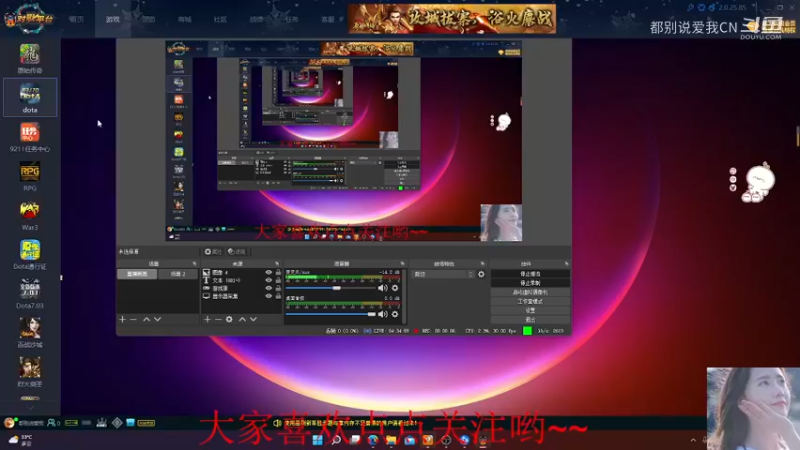The width and height of the screenshot is (800, 450).
Task: Click the microphone volume slider handle
Action: pos(337,288)
